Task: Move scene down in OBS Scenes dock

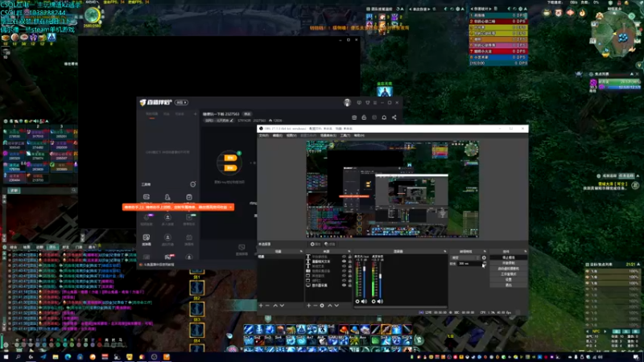Action: (x=283, y=306)
